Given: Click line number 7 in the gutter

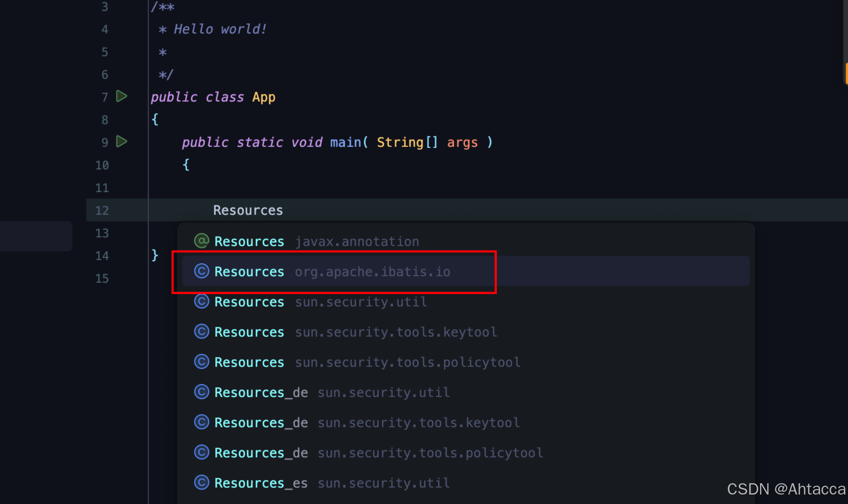Looking at the screenshot, I should (x=105, y=97).
